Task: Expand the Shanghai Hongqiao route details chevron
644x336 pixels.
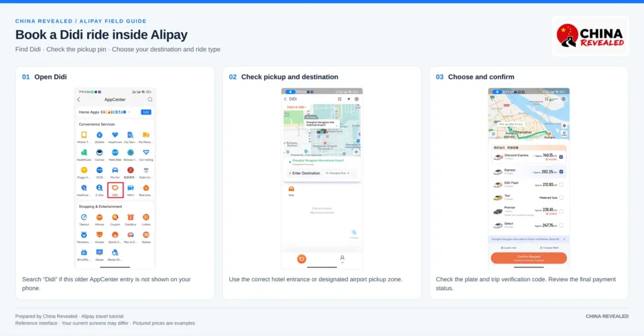Action: click(x=564, y=239)
